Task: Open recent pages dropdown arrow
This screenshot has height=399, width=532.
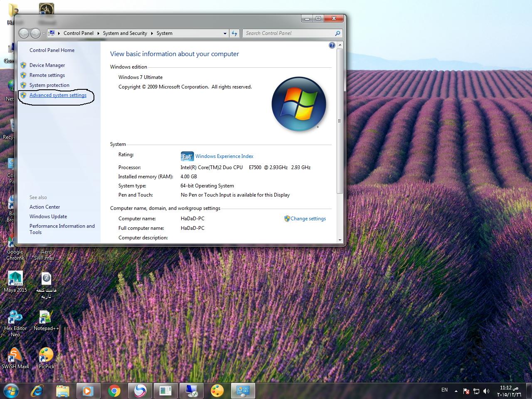Action: (44, 33)
